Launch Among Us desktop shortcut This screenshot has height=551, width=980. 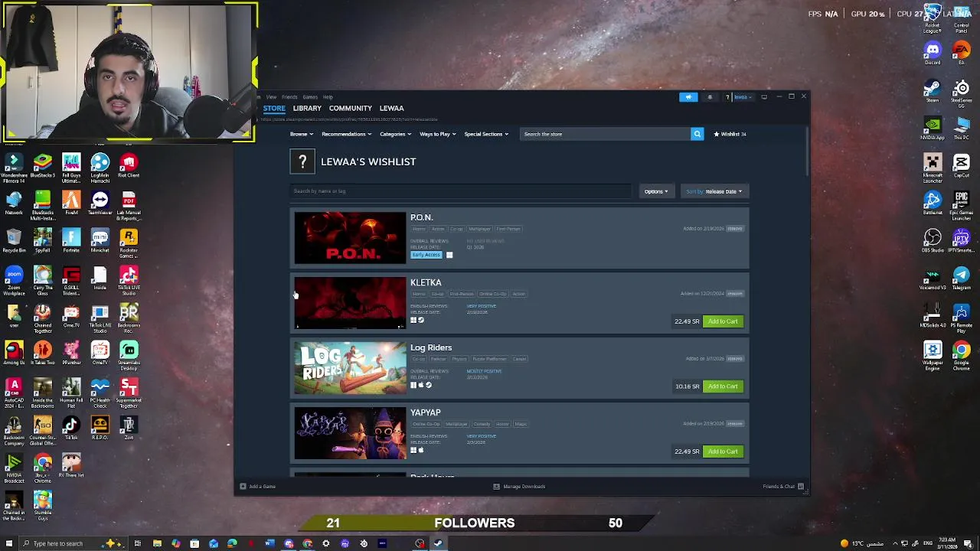[14, 354]
